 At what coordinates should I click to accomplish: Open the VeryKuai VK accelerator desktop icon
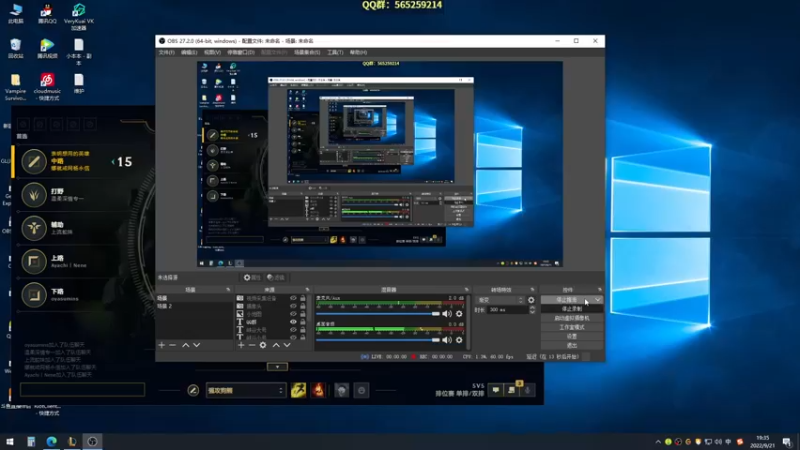tap(79, 16)
